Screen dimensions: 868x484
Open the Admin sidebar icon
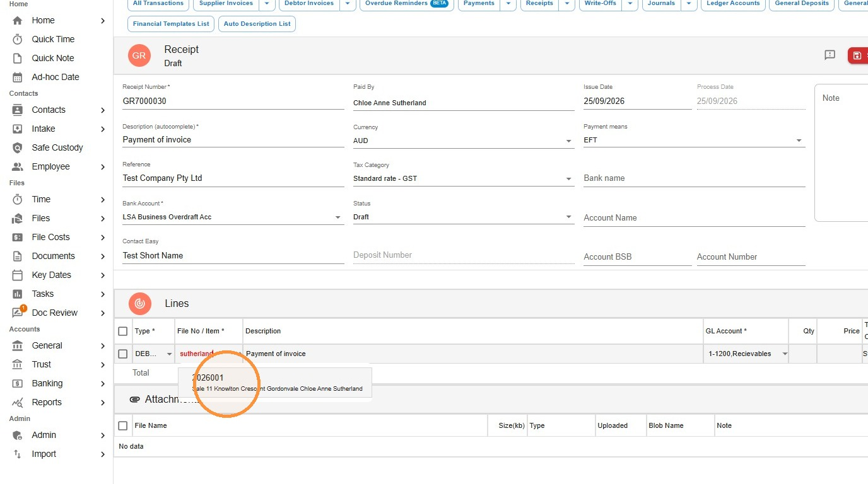point(18,435)
